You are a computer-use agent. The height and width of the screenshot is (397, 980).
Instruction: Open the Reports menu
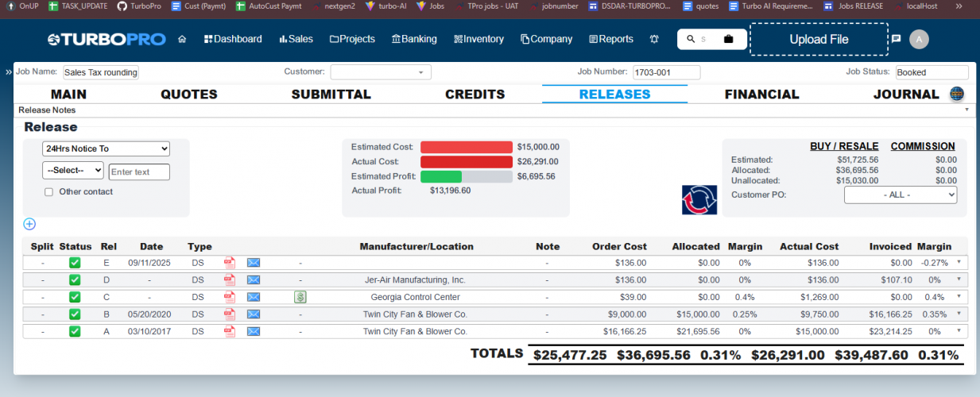(x=611, y=39)
